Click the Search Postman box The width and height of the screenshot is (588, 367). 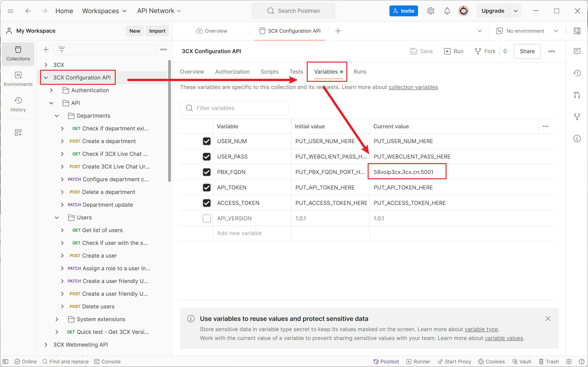[293, 11]
